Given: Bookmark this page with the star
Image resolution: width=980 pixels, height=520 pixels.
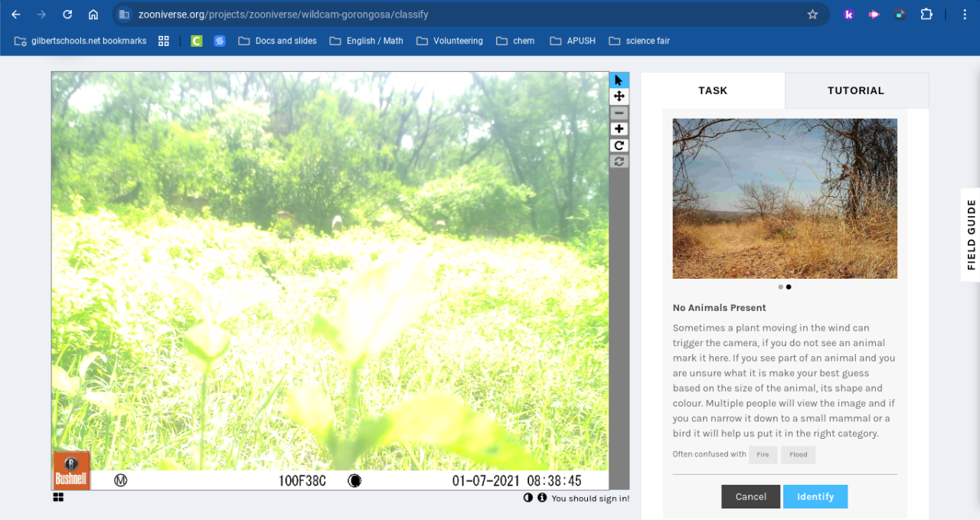Looking at the screenshot, I should [812, 15].
